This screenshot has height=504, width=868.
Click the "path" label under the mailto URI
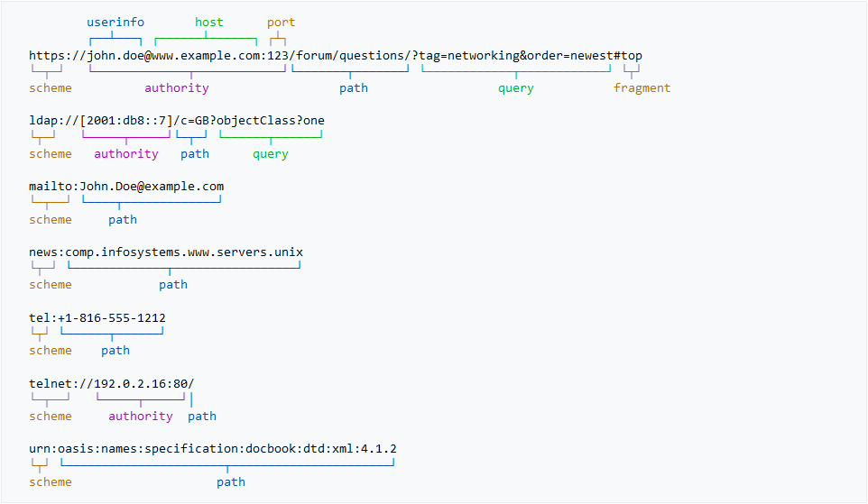point(122,220)
